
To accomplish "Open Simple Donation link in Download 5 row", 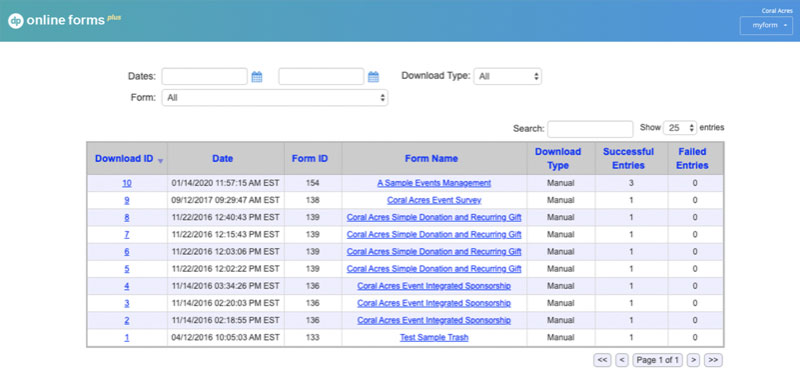I will point(434,269).
